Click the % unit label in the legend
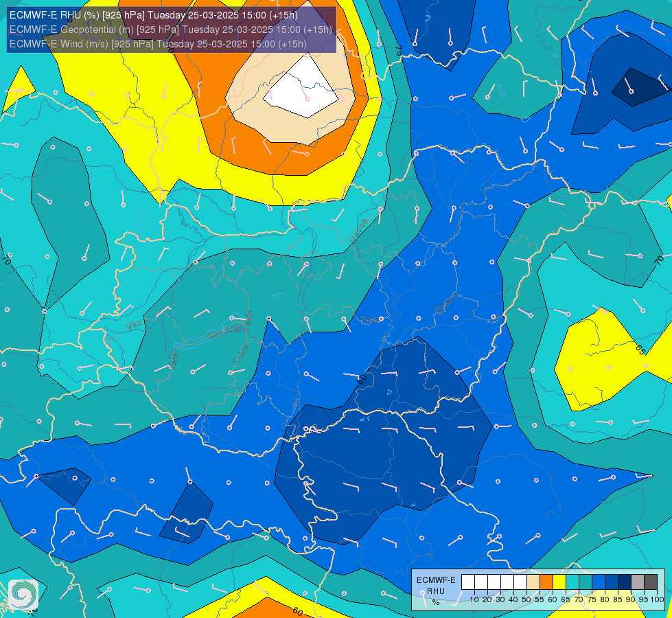Viewport: 672px width, 618px height. tap(436, 602)
